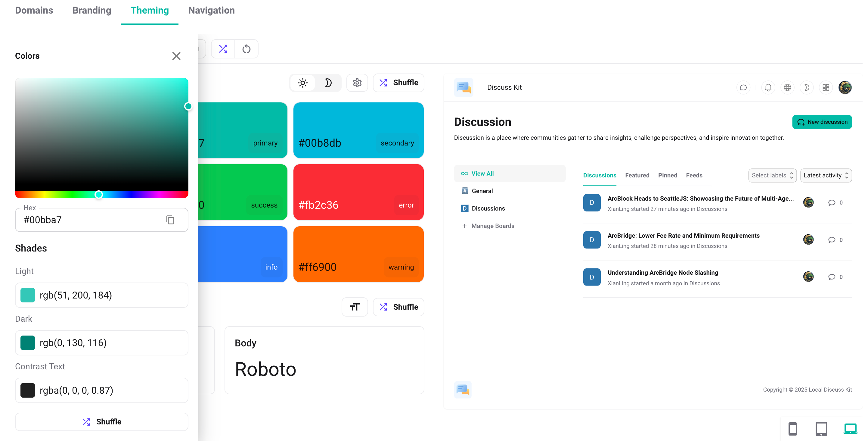Click Shuffle button at bottom of Colors panel
The height and width of the screenshot is (447, 868).
coord(101,422)
